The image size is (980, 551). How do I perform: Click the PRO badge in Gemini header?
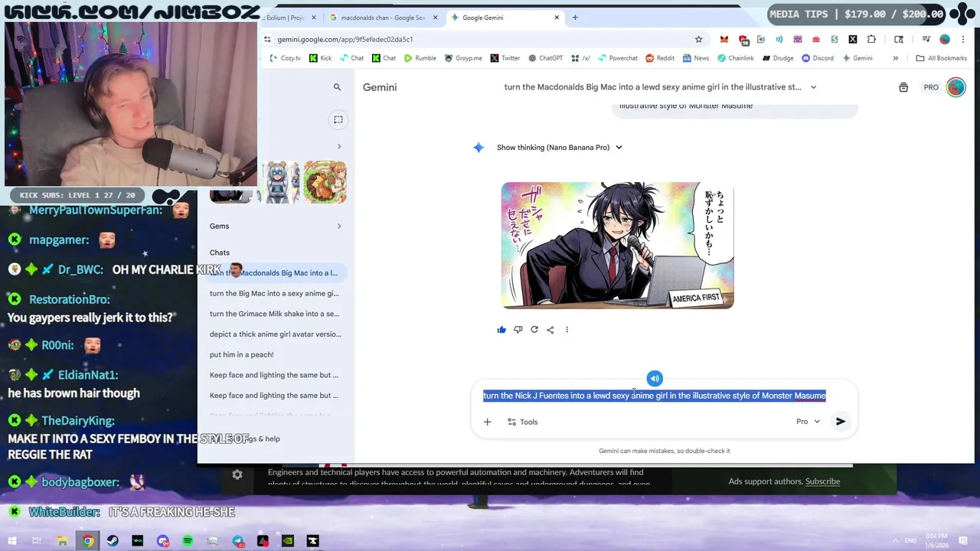coord(931,87)
